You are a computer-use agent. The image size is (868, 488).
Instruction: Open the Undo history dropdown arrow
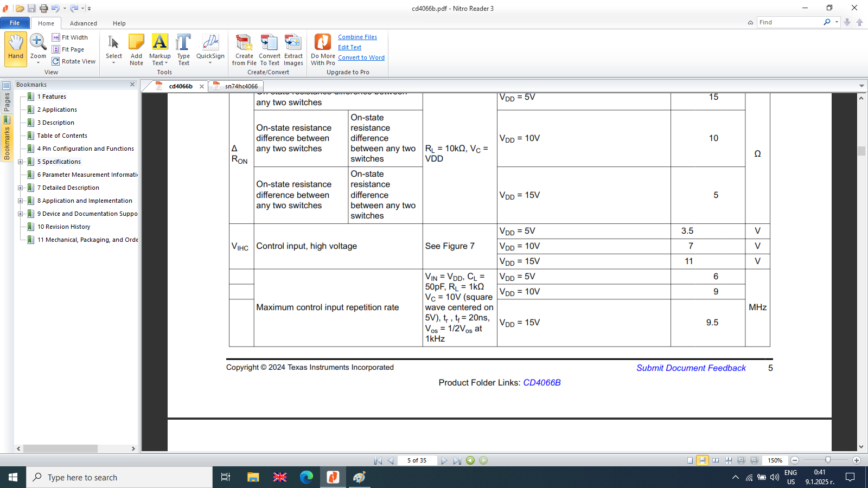click(65, 9)
